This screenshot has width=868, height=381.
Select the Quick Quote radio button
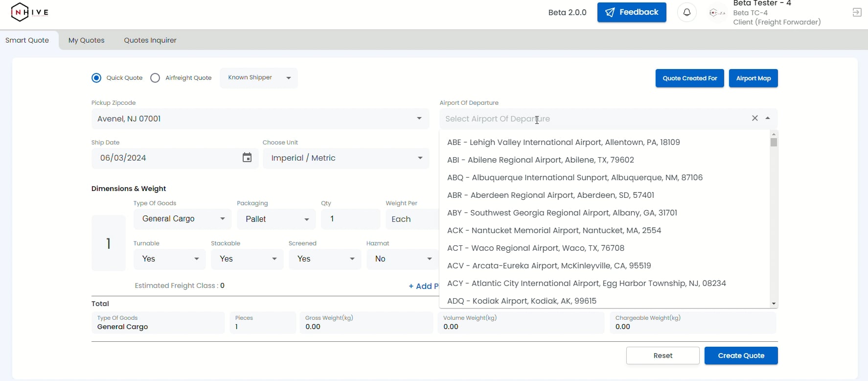coord(96,78)
